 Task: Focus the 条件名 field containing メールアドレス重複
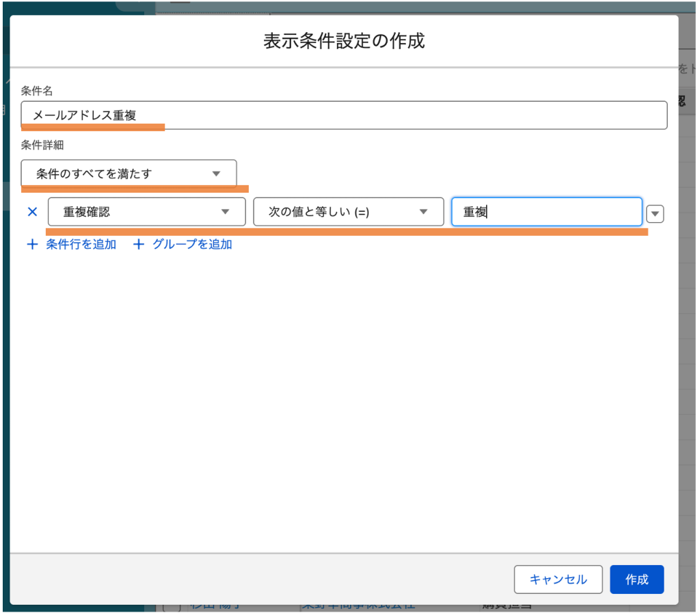pos(343,115)
